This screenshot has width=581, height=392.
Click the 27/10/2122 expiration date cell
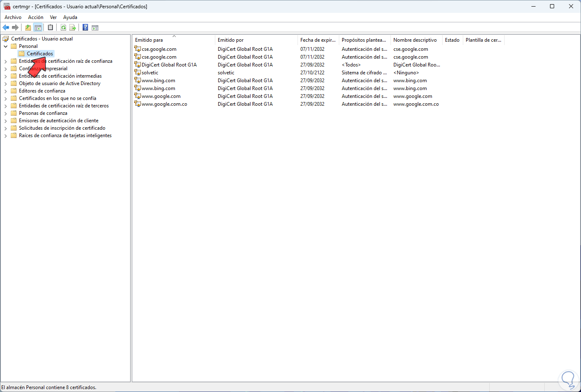click(312, 73)
